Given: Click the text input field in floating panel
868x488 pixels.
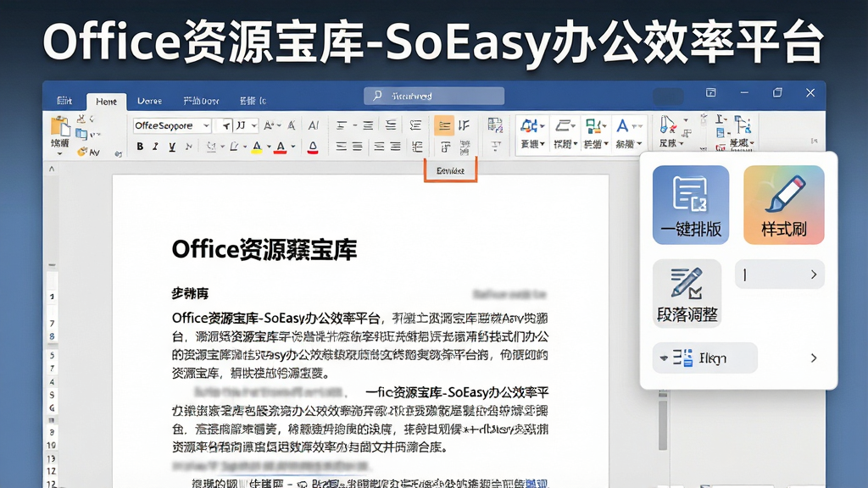Looking at the screenshot, I should coord(780,274).
